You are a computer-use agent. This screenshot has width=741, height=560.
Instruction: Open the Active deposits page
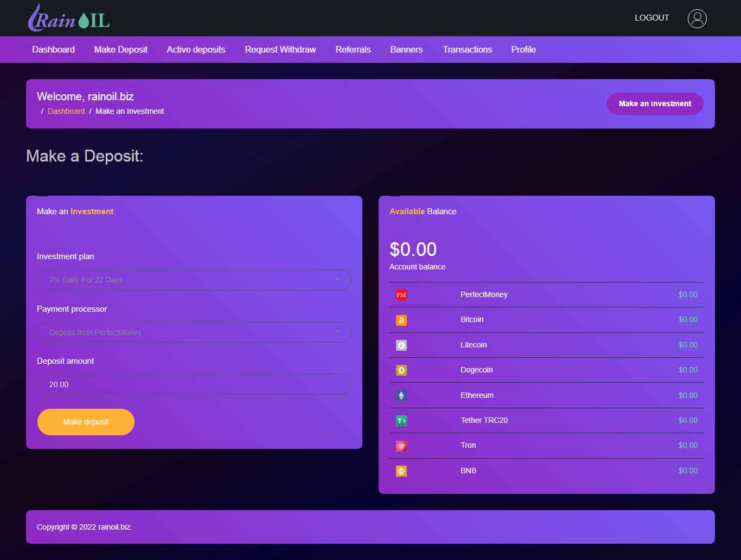click(196, 49)
